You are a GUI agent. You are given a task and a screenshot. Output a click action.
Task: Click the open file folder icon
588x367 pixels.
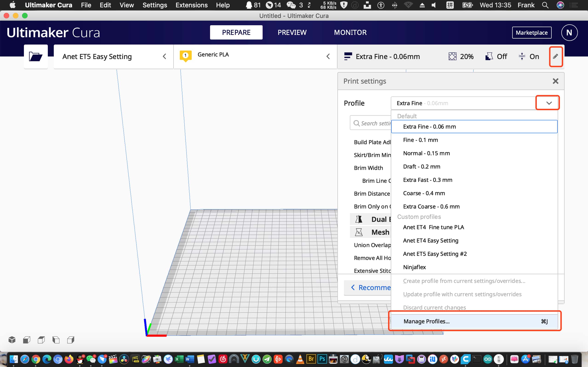pyautogui.click(x=35, y=56)
